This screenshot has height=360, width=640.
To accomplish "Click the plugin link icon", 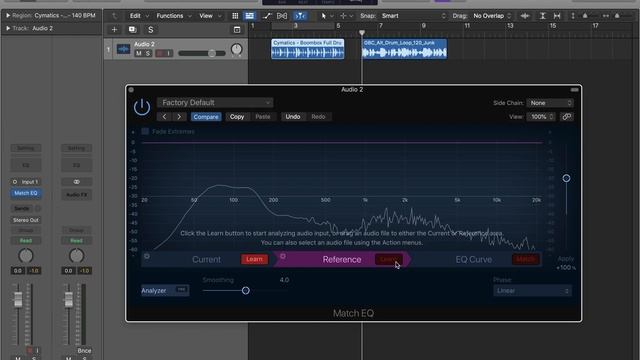I will click(x=567, y=117).
